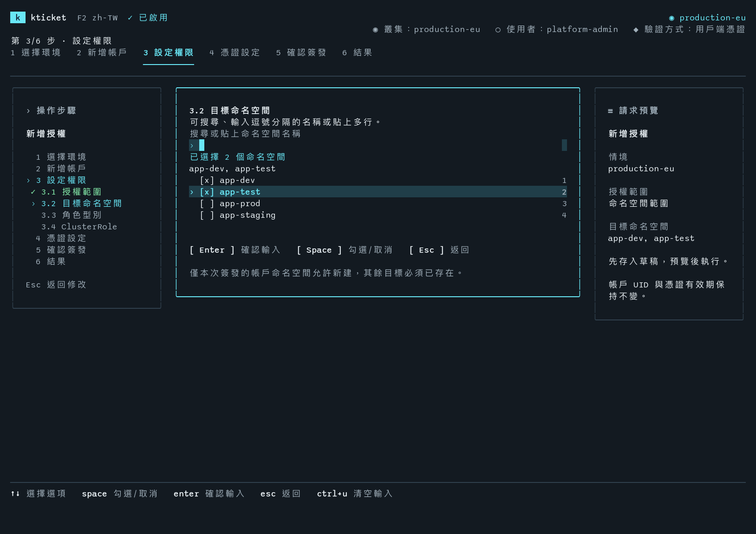This screenshot has height=534, width=756.
Task: Switch to the 2 新增帳戶 tab
Action: 102,52
